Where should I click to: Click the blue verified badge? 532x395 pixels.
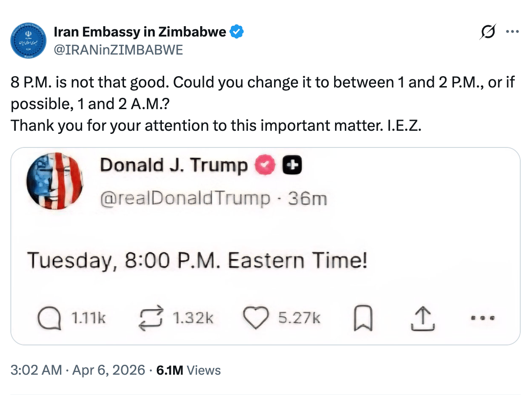click(237, 32)
